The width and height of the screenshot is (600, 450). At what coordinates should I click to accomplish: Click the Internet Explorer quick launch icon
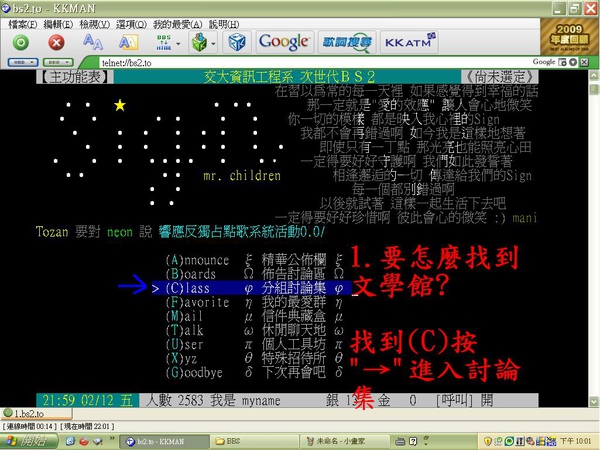(x=70, y=442)
